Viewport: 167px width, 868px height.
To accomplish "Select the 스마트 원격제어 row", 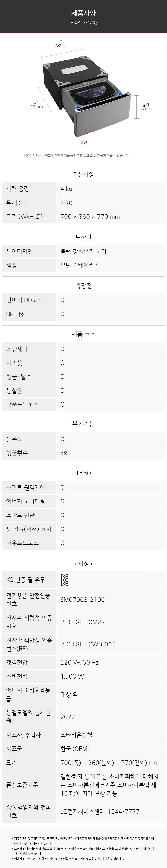I will click(83, 487).
